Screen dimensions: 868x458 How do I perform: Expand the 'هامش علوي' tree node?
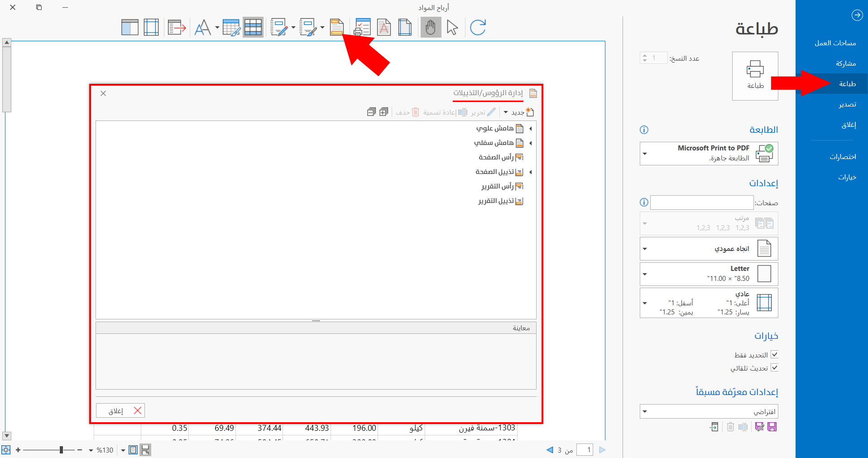pyautogui.click(x=531, y=129)
